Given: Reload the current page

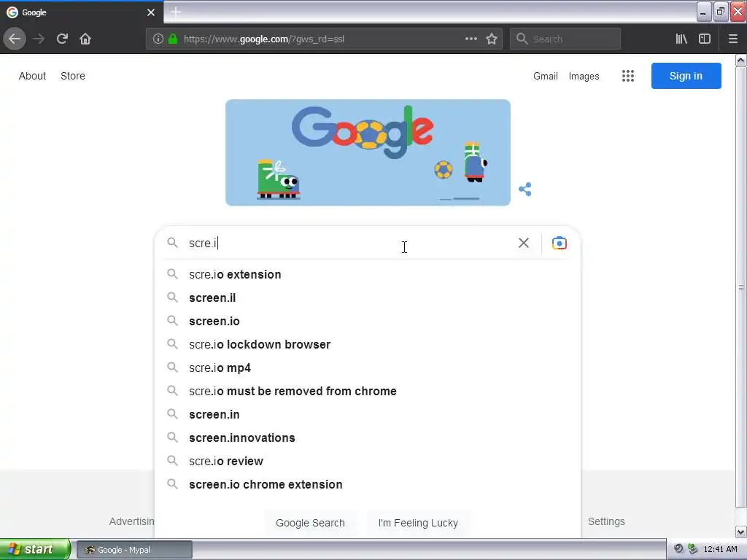Looking at the screenshot, I should [x=62, y=39].
